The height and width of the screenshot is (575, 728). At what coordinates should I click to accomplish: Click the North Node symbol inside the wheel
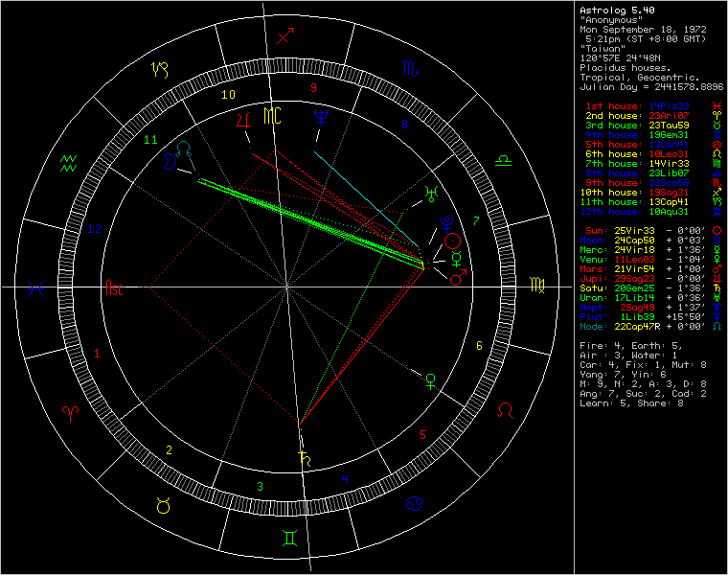pyautogui.click(x=184, y=149)
